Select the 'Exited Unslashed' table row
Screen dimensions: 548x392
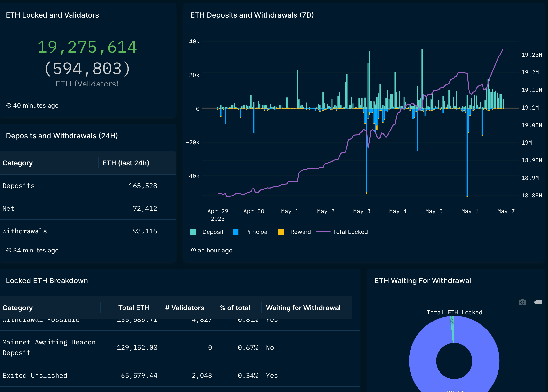click(35, 375)
